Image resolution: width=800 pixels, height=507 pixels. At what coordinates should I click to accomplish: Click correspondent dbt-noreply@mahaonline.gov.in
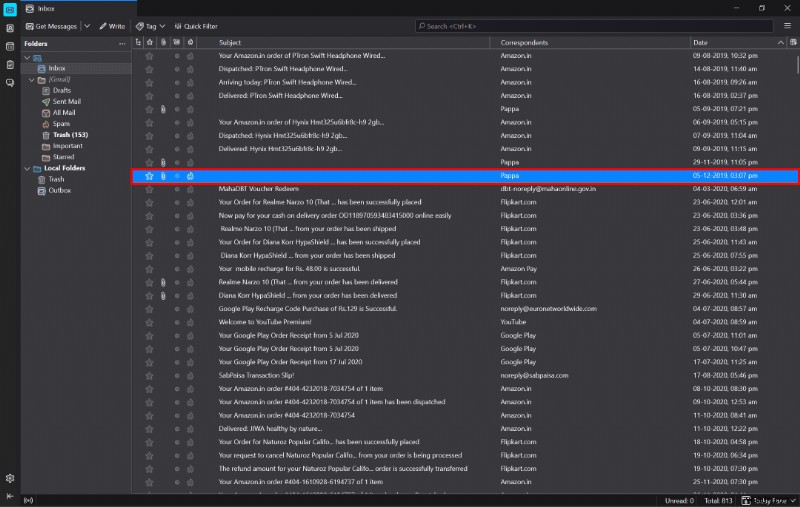coord(548,189)
